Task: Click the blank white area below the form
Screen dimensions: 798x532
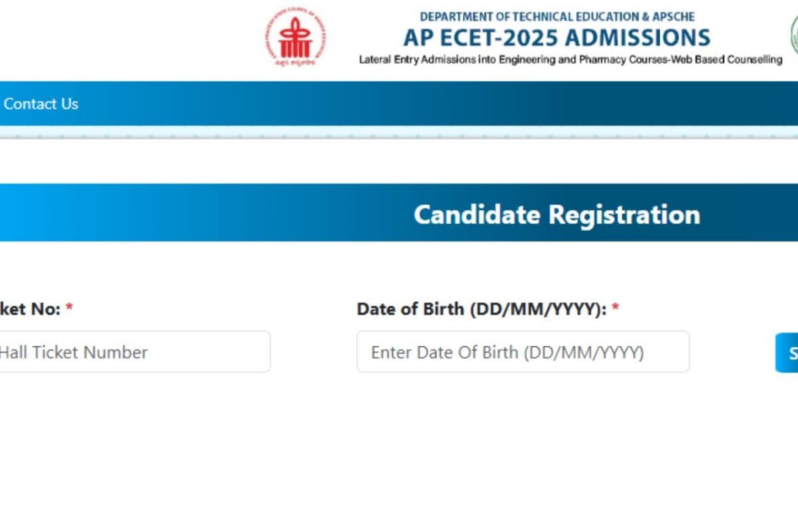Action: [399, 459]
